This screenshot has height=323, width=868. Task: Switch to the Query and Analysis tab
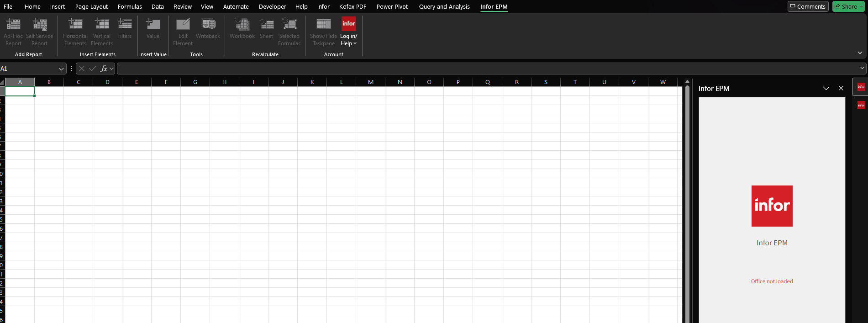tap(444, 6)
